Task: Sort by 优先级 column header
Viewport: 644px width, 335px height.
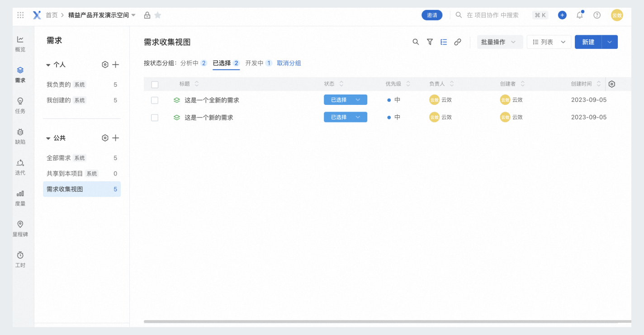Action: tap(398, 84)
